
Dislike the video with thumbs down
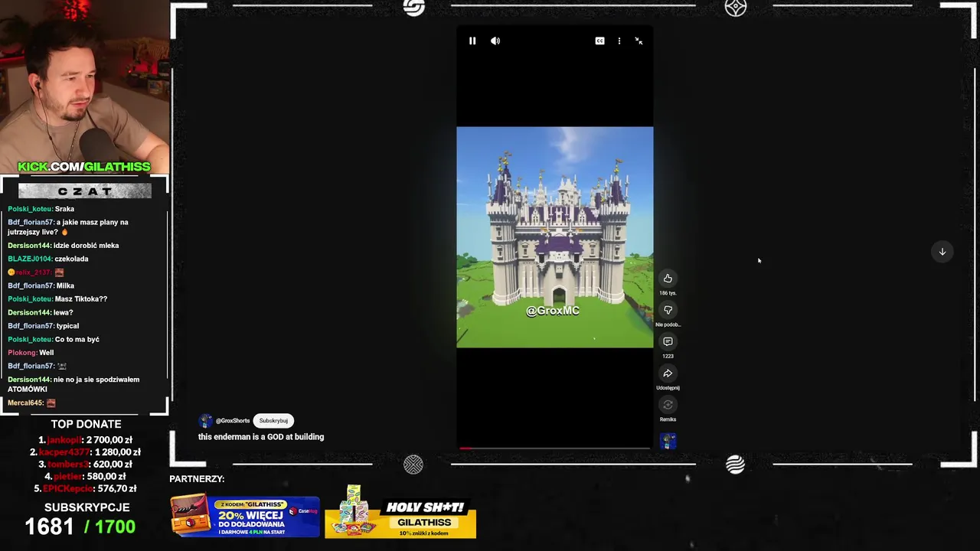pyautogui.click(x=668, y=310)
